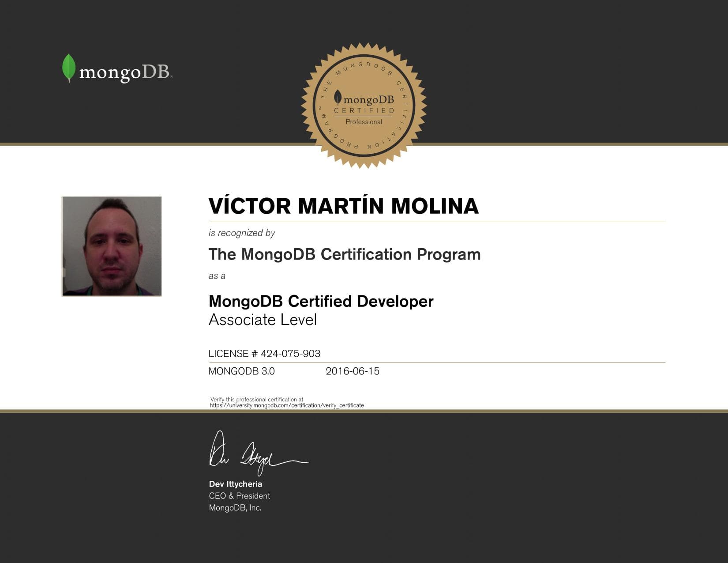The width and height of the screenshot is (728, 563).
Task: Click the MongoDB logo at top left
Action: coord(117,69)
